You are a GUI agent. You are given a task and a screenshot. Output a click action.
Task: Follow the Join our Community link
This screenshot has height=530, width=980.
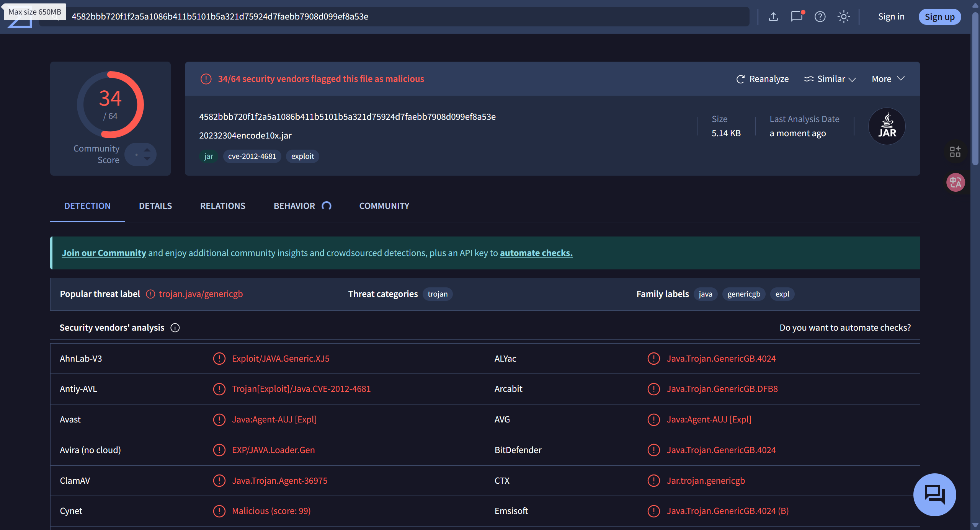[104, 253]
